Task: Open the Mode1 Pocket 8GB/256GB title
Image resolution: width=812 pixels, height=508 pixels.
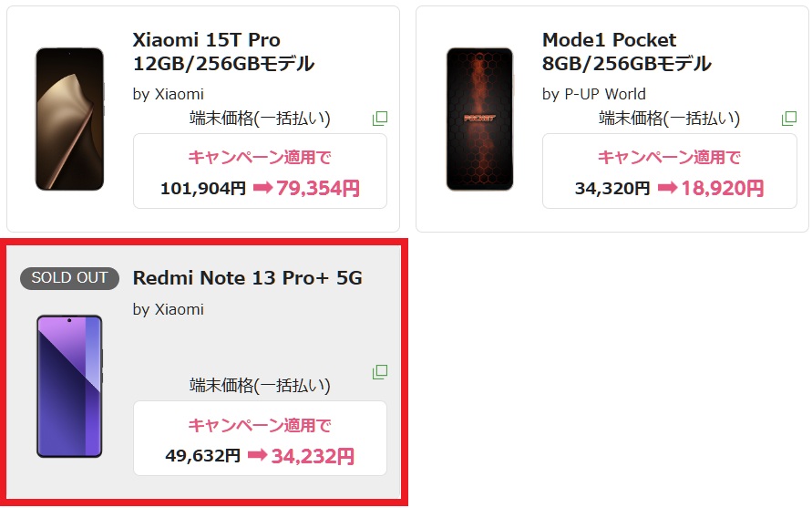Action: click(x=626, y=52)
